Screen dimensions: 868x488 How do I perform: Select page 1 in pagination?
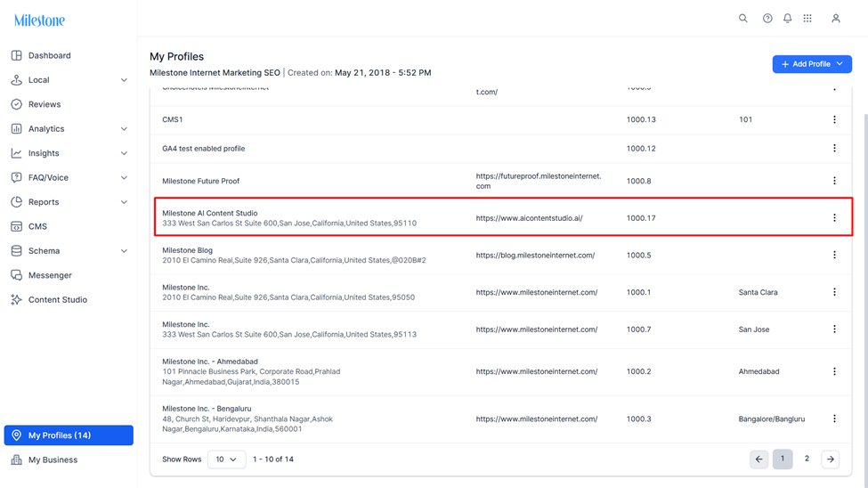click(783, 459)
